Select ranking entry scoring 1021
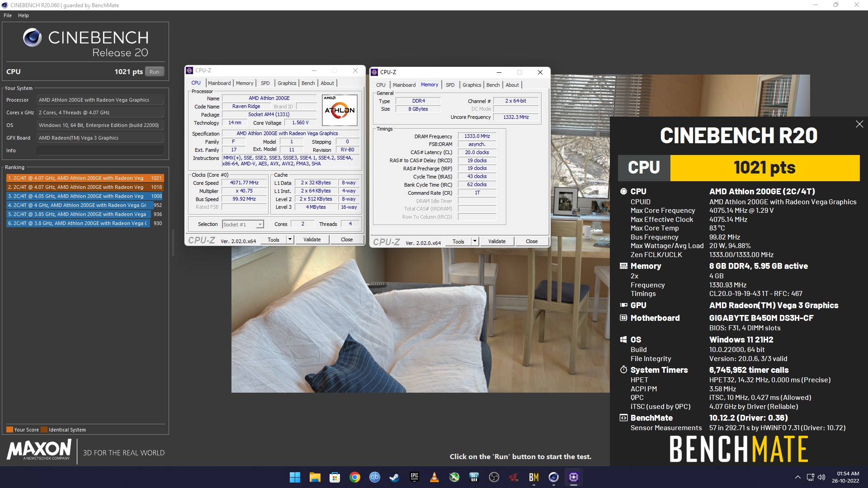This screenshot has width=868, height=488. coord(85,178)
